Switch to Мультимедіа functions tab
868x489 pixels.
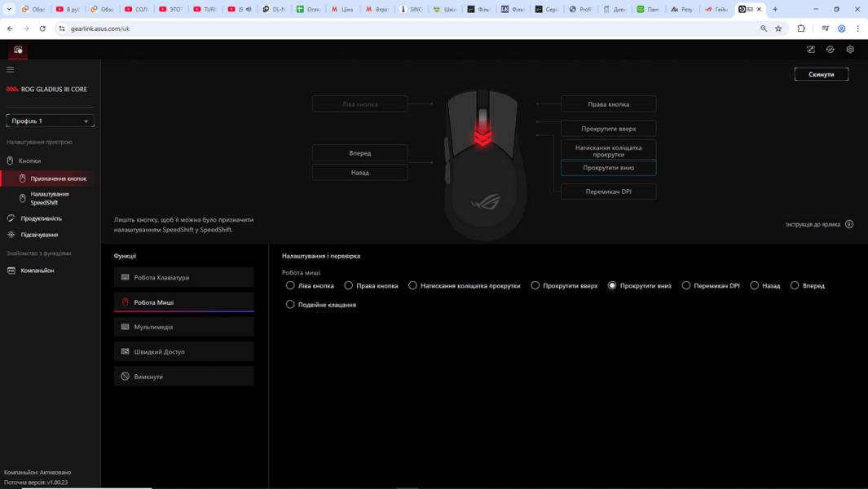tap(183, 326)
